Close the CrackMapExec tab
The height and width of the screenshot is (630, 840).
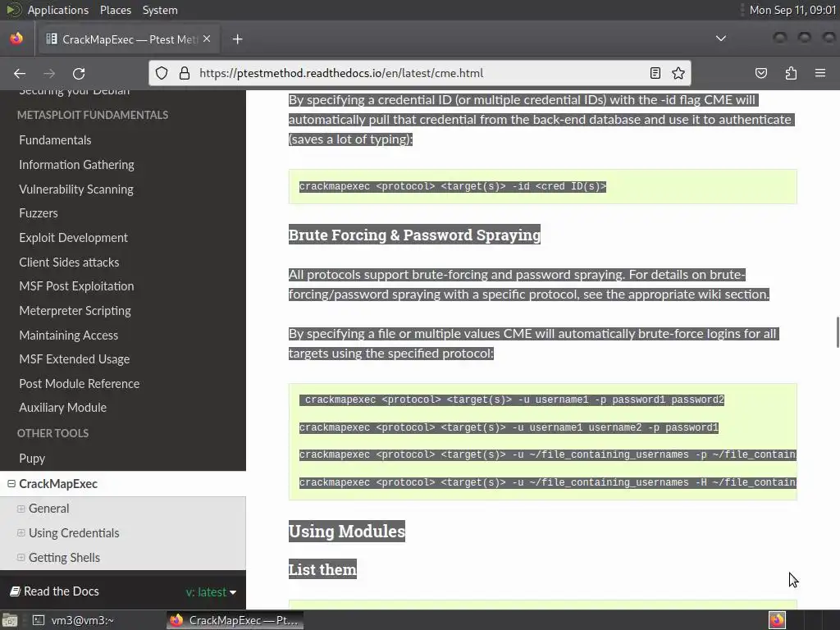207,39
